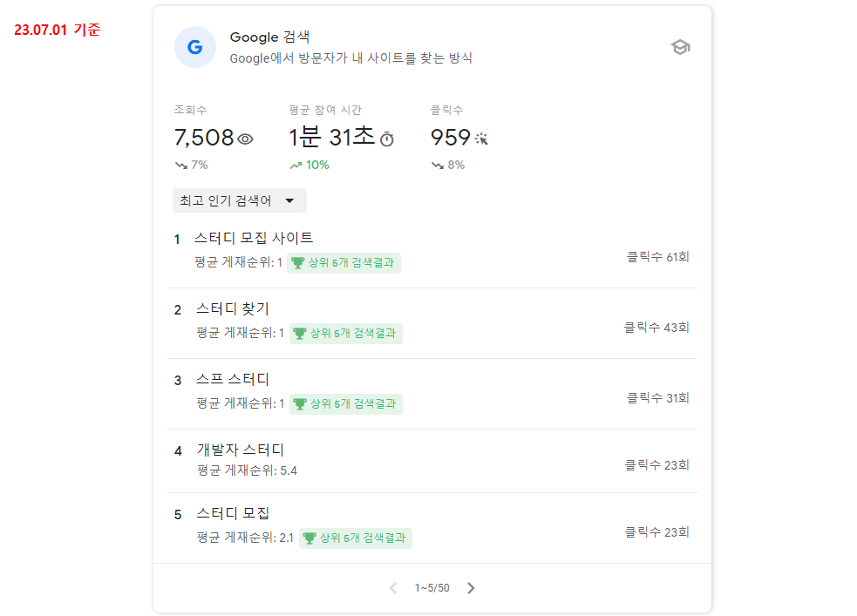
Task: Select the 조회수 metric header
Action: pos(190,110)
